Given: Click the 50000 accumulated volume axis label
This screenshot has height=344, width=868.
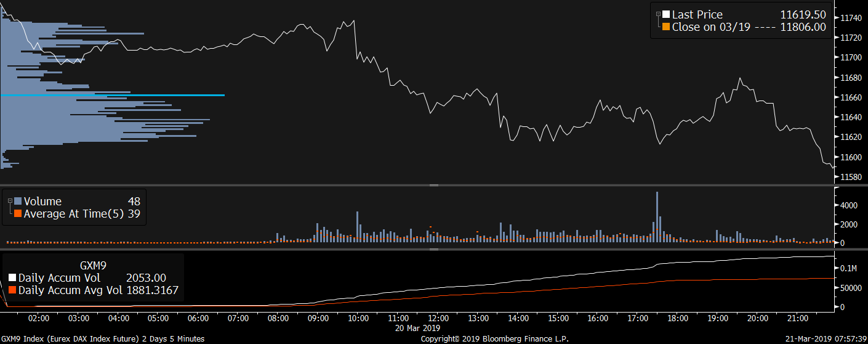Looking at the screenshot, I should (850, 288).
